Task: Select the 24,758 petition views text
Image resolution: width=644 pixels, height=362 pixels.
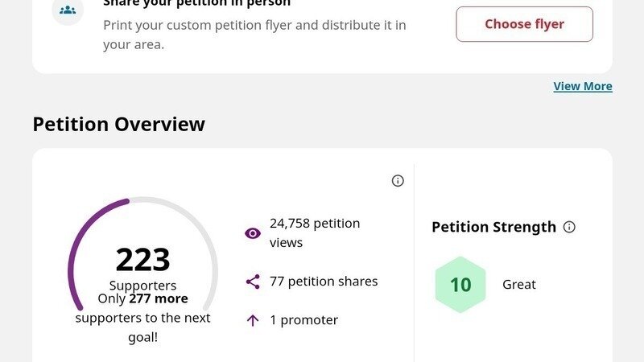Action: [315, 232]
